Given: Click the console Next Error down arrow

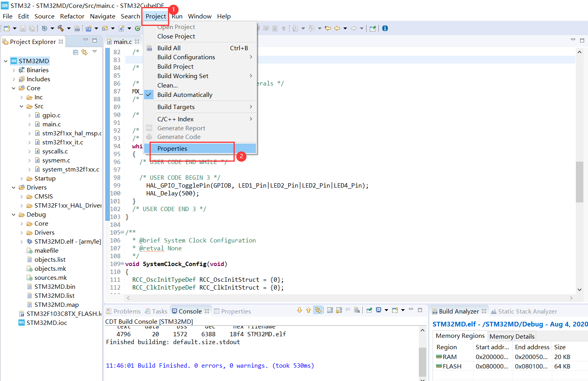Looking at the screenshot, I should (299, 310).
